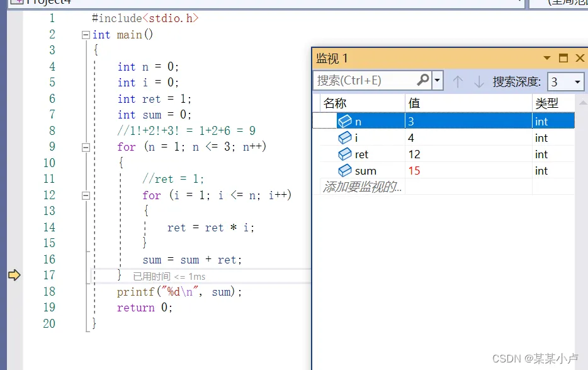The image size is (588, 370).
Task: Click the 已用时间 <= 1ms perf tip
Action: point(169,277)
